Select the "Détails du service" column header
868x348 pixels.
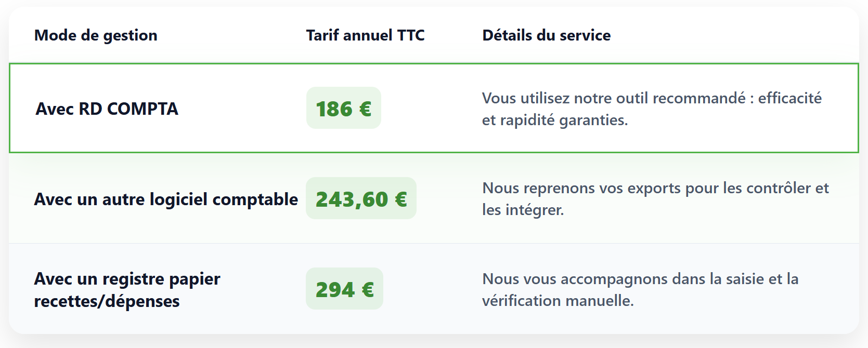tap(546, 35)
